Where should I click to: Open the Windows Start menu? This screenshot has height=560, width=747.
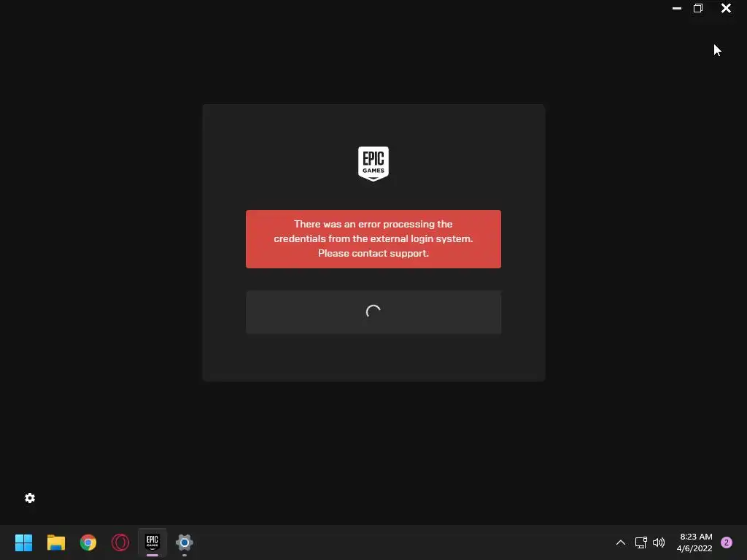pyautogui.click(x=23, y=542)
